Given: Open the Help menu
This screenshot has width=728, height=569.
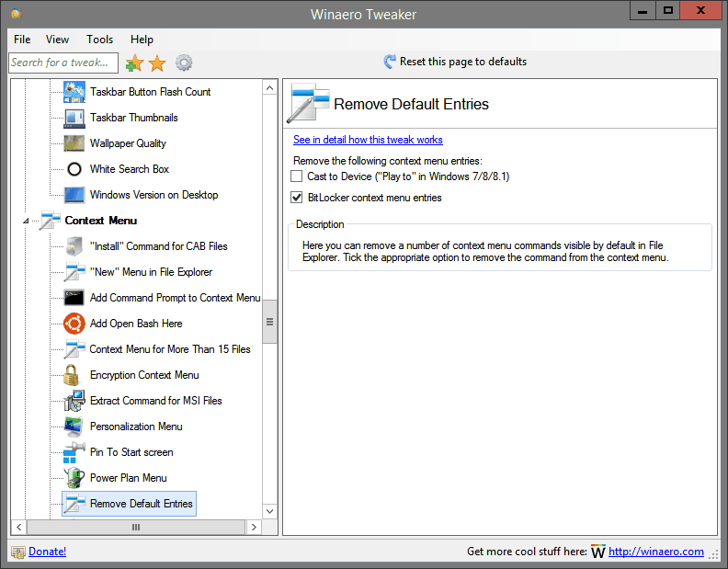Looking at the screenshot, I should tap(142, 40).
